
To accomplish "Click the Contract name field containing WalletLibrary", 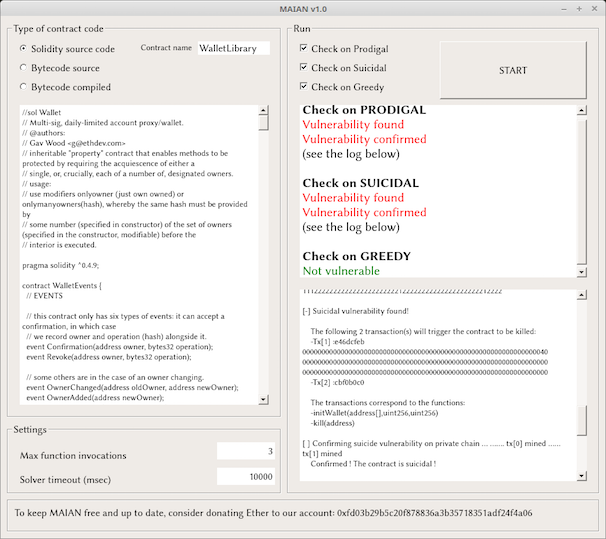I will click(233, 48).
